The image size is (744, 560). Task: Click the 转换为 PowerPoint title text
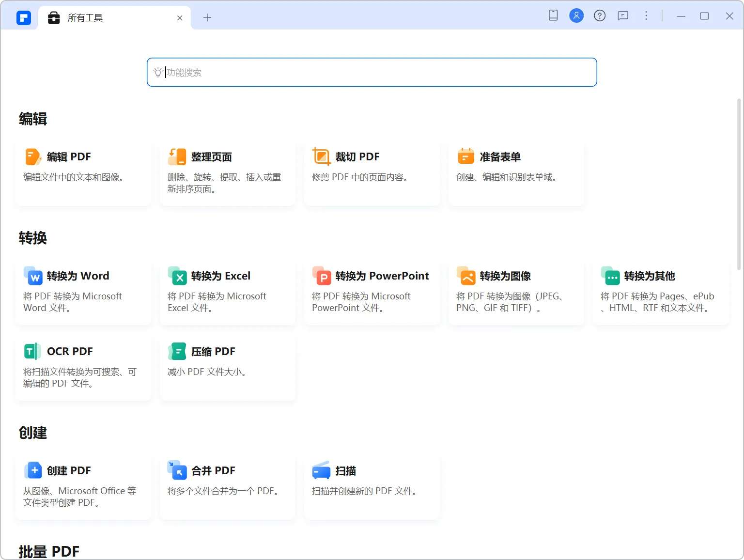tap(382, 276)
